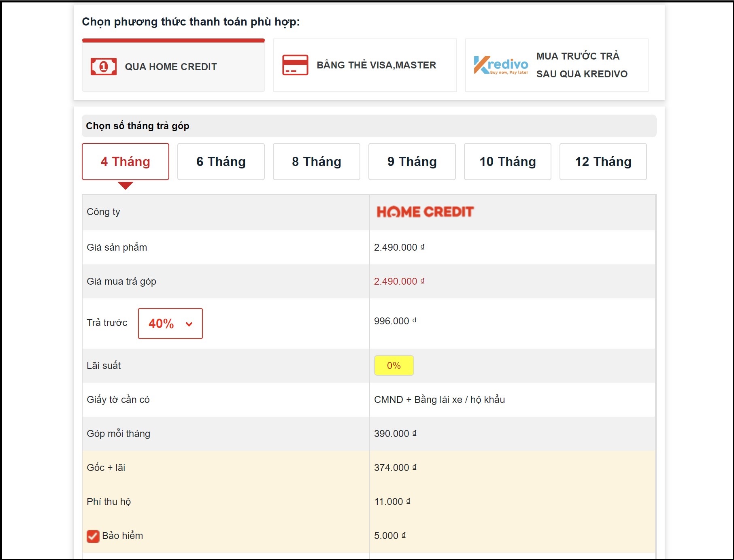Click the 996.000 đ prepayment amount

(x=395, y=321)
